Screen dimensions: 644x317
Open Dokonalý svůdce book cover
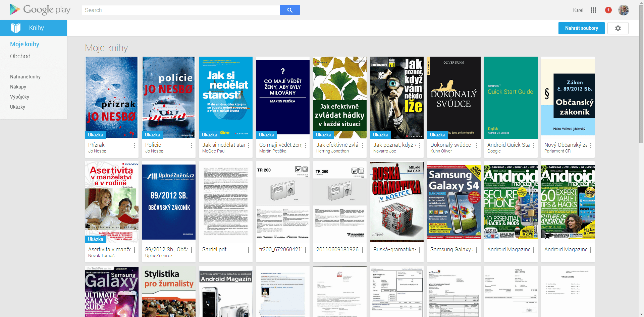click(x=453, y=98)
